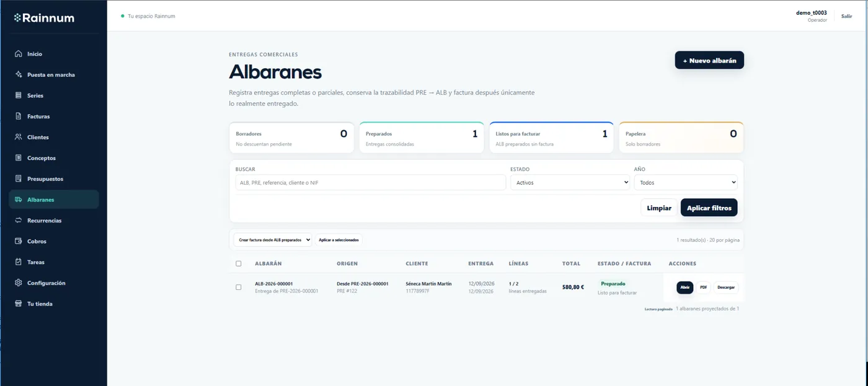
Task: Click the Recurrencias repeat icon
Action: pyautogui.click(x=19, y=221)
